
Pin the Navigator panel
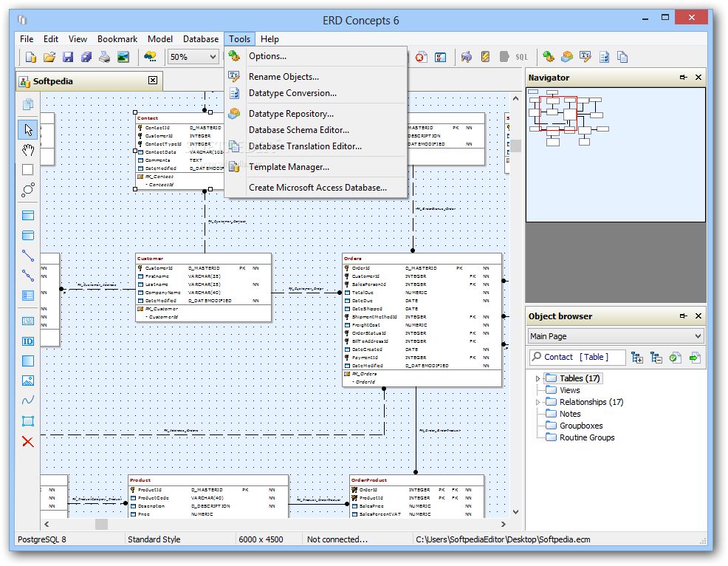pyautogui.click(x=684, y=77)
